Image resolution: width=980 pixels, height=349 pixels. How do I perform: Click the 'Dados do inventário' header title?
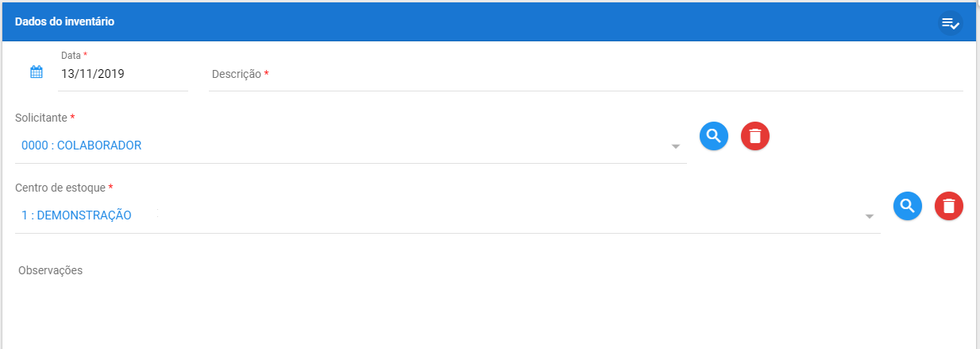(64, 22)
